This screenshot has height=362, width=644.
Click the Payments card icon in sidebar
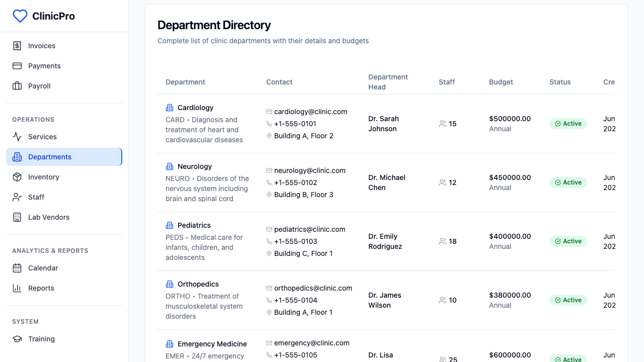[17, 66]
